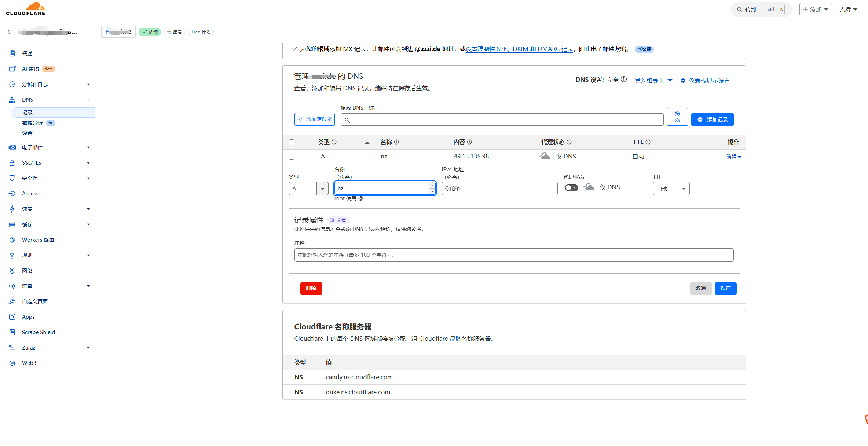Click into the 注释 comment field
This screenshot has width=868, height=446.
click(513, 255)
